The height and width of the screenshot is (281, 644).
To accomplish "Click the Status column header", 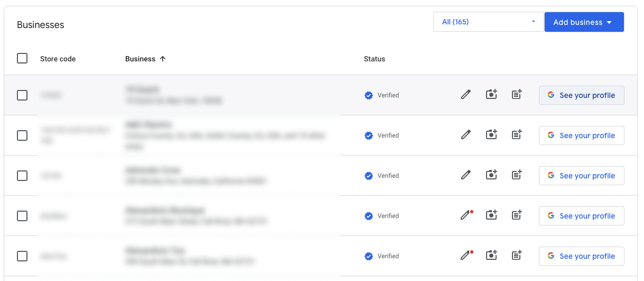I will (x=374, y=59).
